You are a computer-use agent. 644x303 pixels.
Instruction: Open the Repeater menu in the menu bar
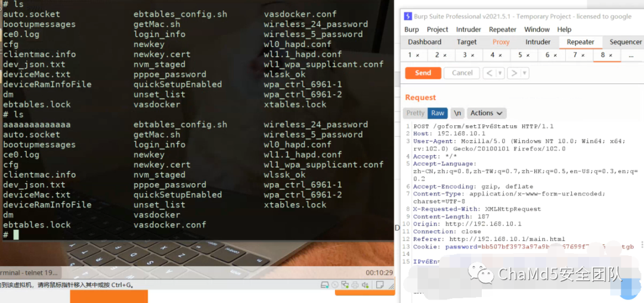point(503,30)
